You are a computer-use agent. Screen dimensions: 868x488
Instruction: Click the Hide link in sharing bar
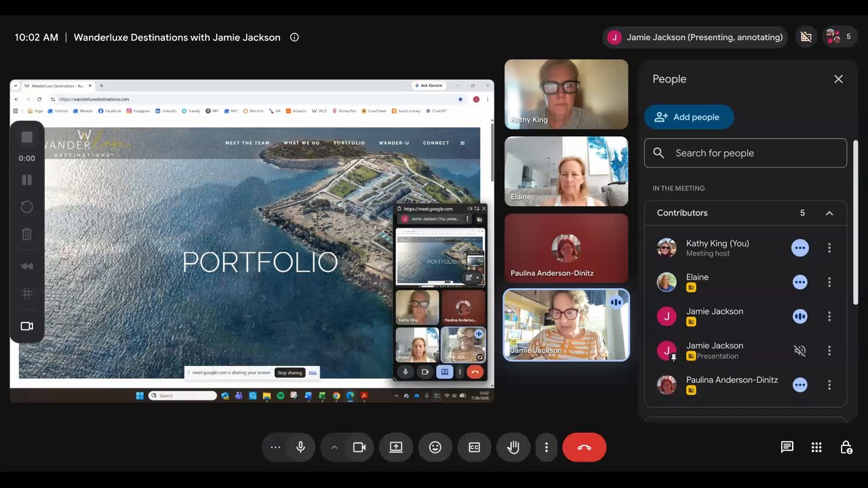click(313, 373)
